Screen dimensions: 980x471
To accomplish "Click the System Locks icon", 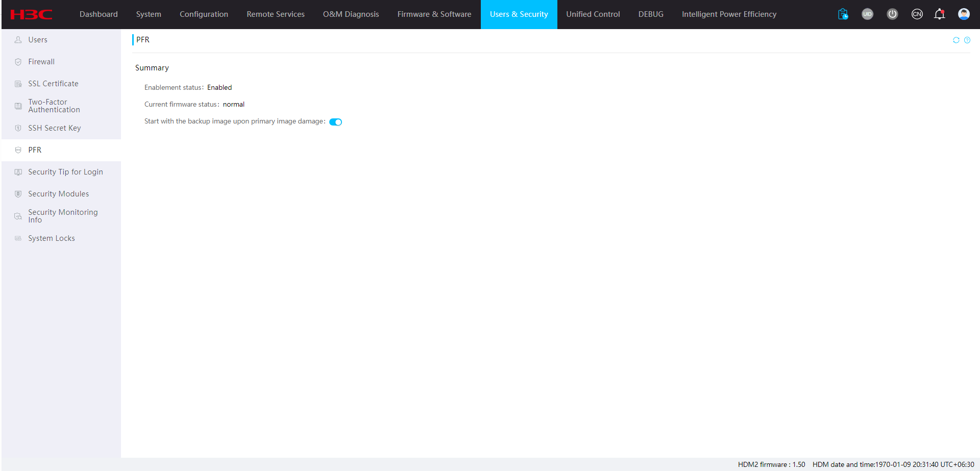I will 18,238.
